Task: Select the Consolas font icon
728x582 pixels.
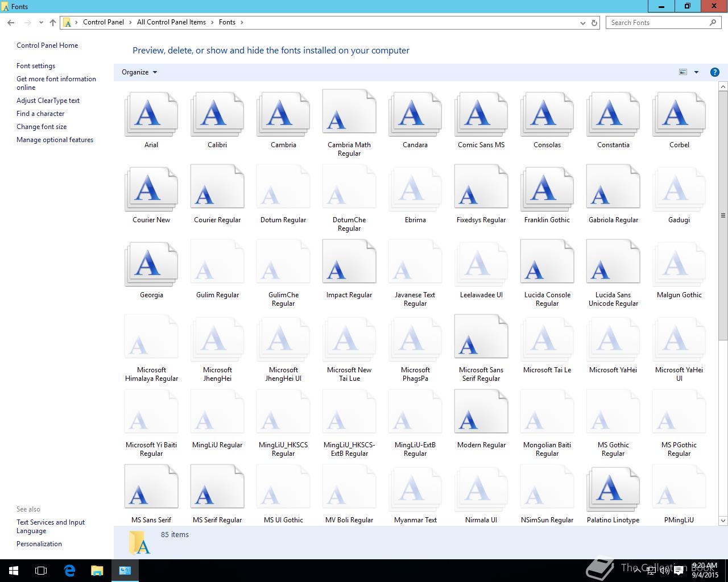Action: click(547, 115)
